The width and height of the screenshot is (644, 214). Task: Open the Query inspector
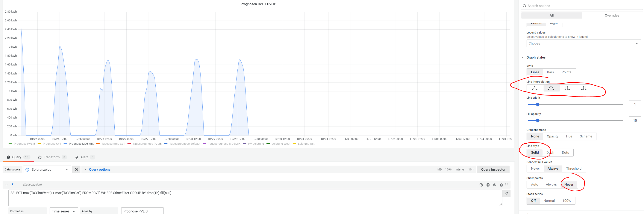[x=493, y=170]
